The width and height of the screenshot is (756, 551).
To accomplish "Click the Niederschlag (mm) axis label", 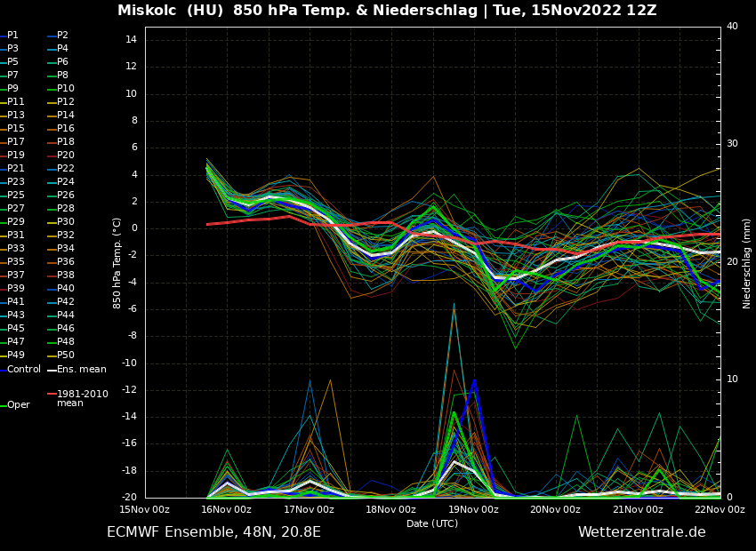I will [x=747, y=263].
